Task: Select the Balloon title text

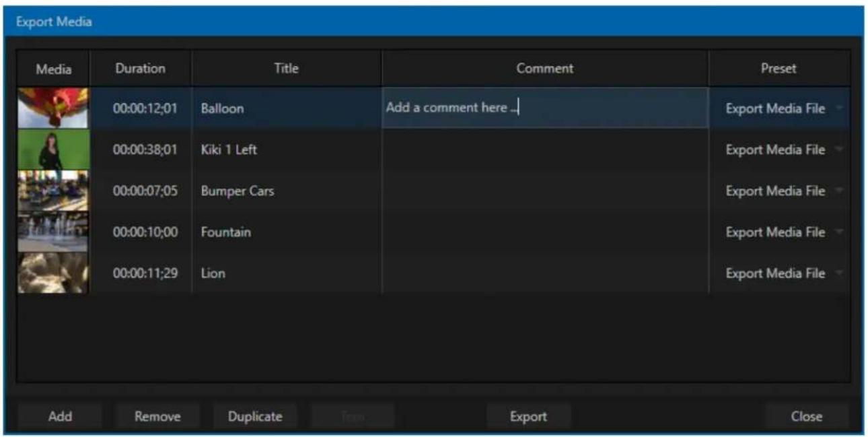Action: pyautogui.click(x=222, y=108)
